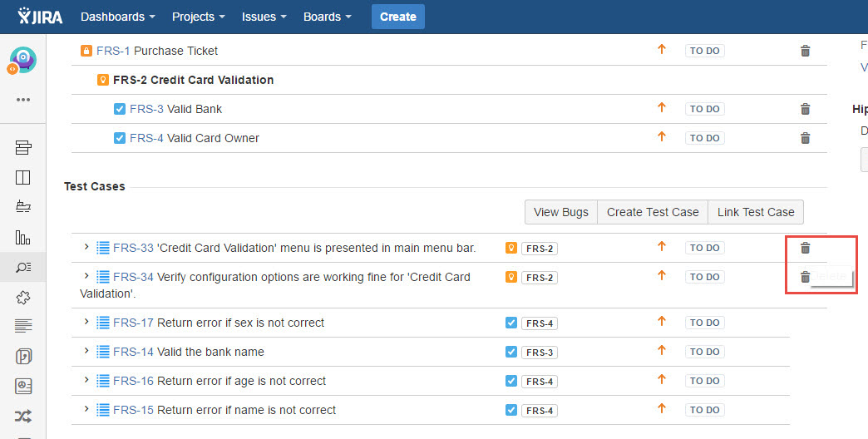Open the FRS-17 test case link
The image size is (868, 439).
[133, 323]
